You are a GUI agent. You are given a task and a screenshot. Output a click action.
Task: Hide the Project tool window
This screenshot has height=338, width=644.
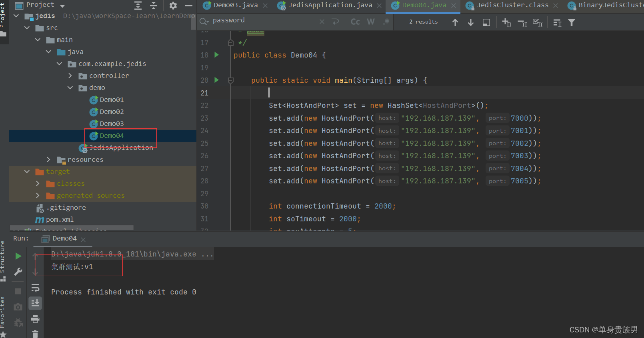coord(189,5)
